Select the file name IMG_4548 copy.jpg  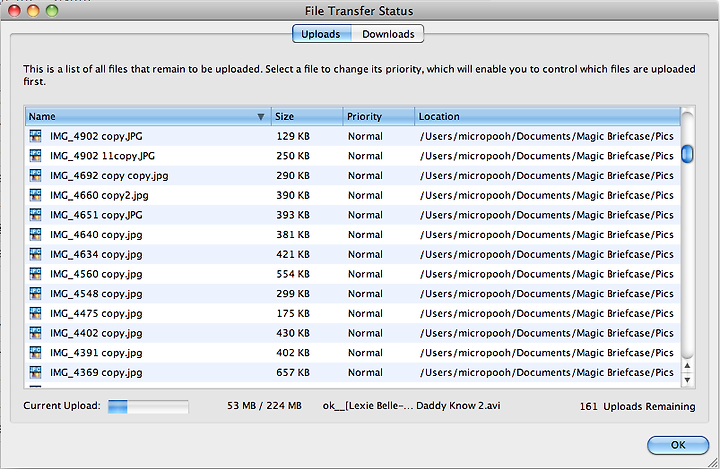point(96,294)
